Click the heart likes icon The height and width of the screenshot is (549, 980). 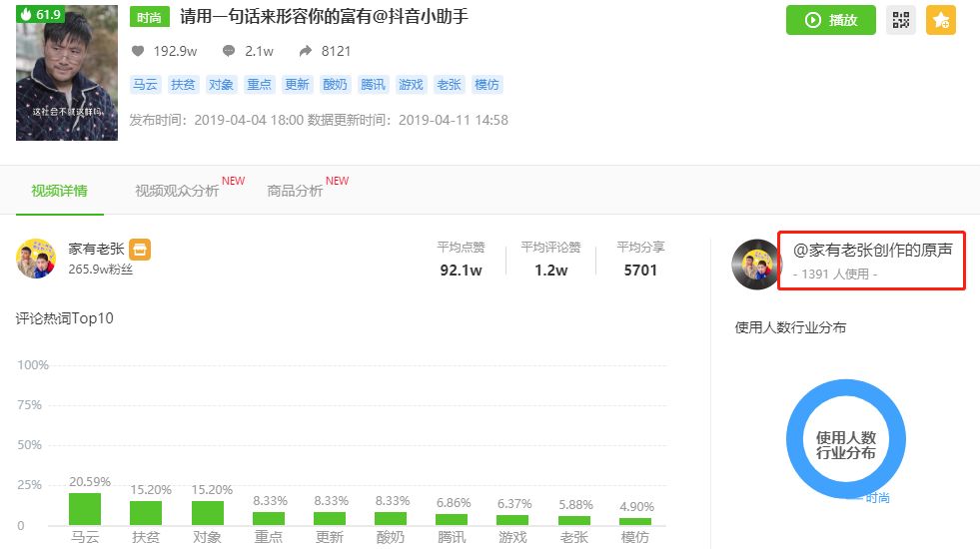pyautogui.click(x=138, y=51)
